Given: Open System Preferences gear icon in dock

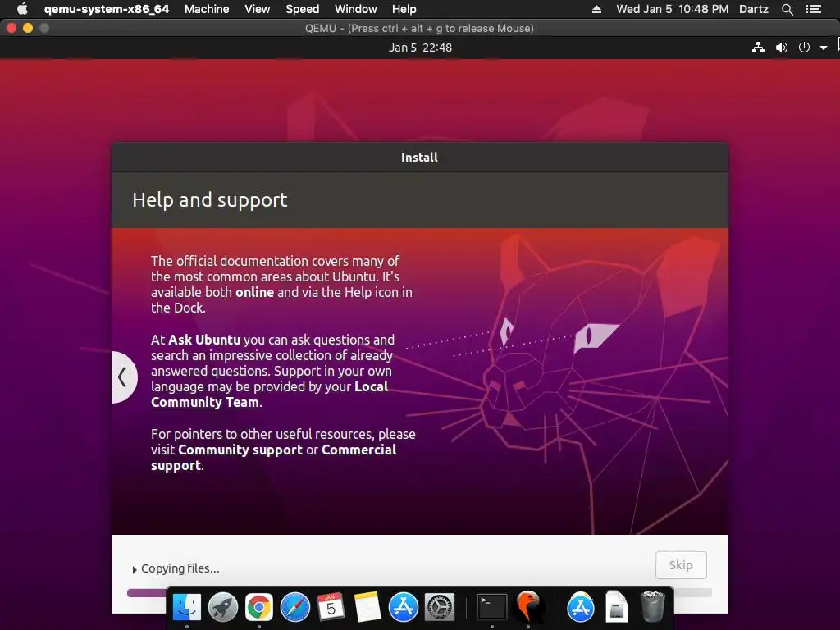Looking at the screenshot, I should (x=440, y=608).
